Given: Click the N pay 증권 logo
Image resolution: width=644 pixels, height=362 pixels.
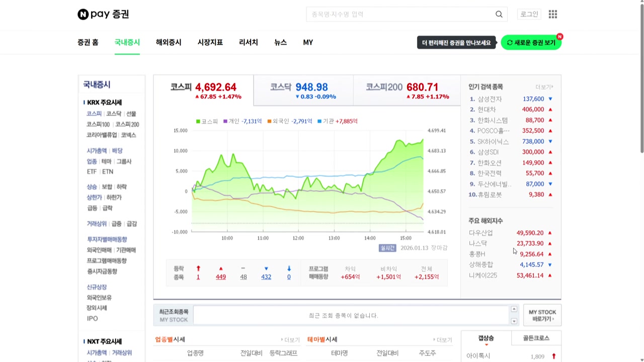Looking at the screenshot, I should point(103,14).
